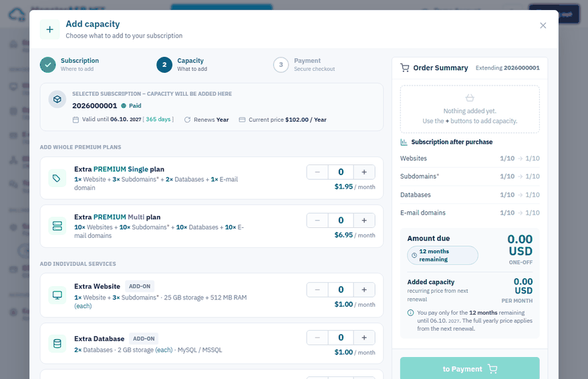The image size is (588, 379).
Task: Click the Extra PREMIUM Multi plan title
Action: point(118,217)
